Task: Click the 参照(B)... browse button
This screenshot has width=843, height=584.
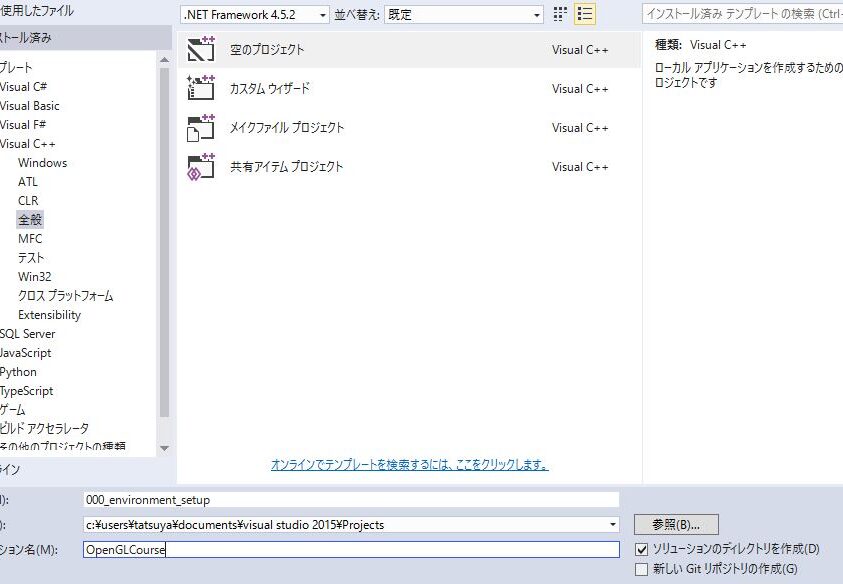Action: pyautogui.click(x=676, y=525)
